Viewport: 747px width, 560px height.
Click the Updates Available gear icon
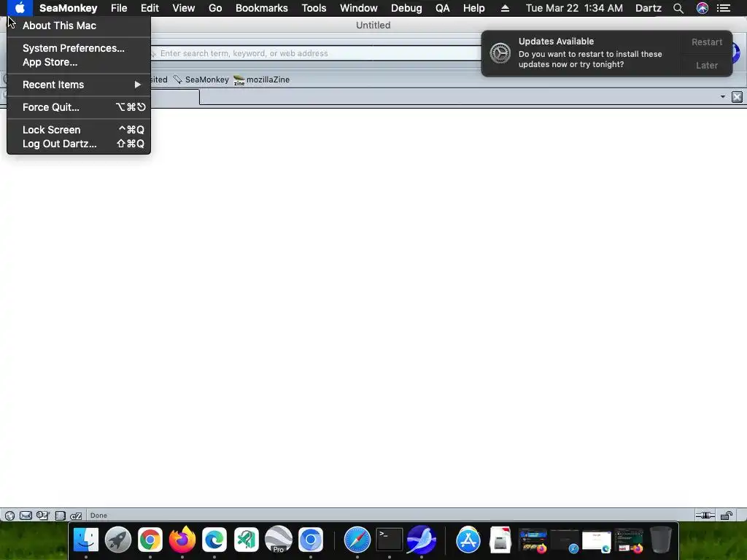500,52
